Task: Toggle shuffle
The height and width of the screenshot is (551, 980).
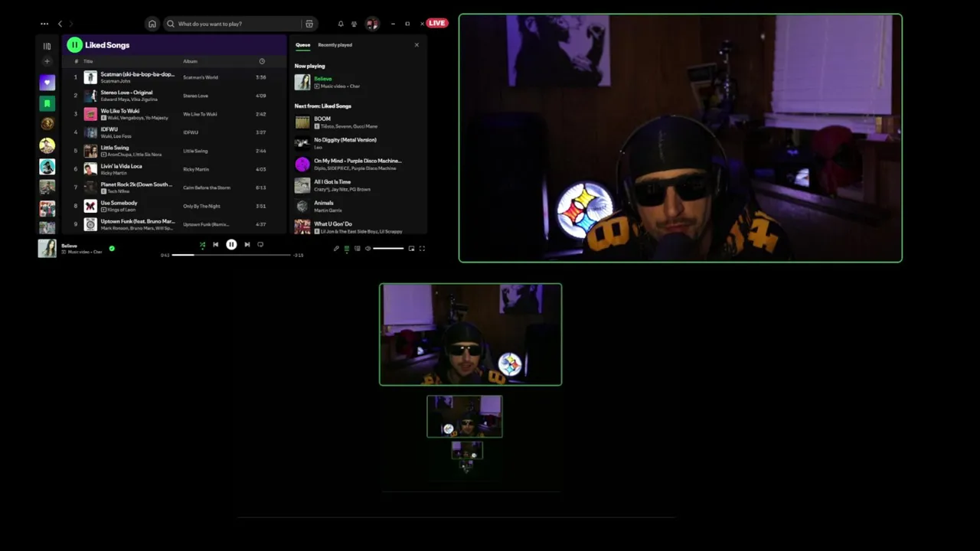Action: (202, 245)
